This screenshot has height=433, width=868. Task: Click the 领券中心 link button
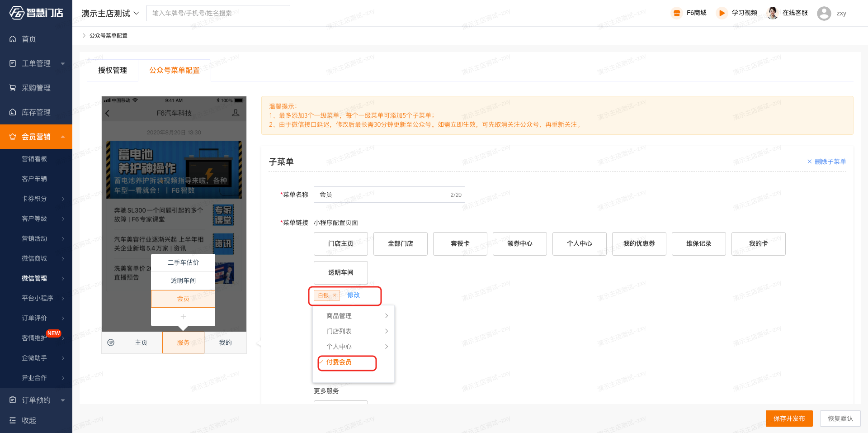point(520,243)
